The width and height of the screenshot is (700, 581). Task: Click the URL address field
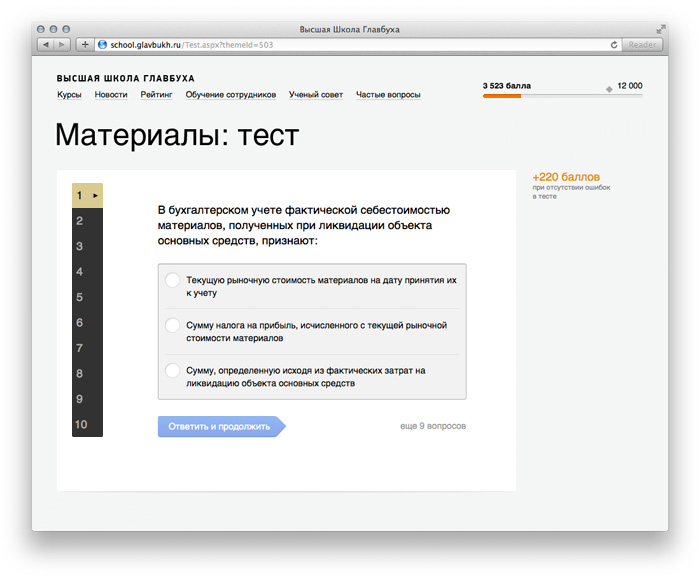[x=350, y=45]
